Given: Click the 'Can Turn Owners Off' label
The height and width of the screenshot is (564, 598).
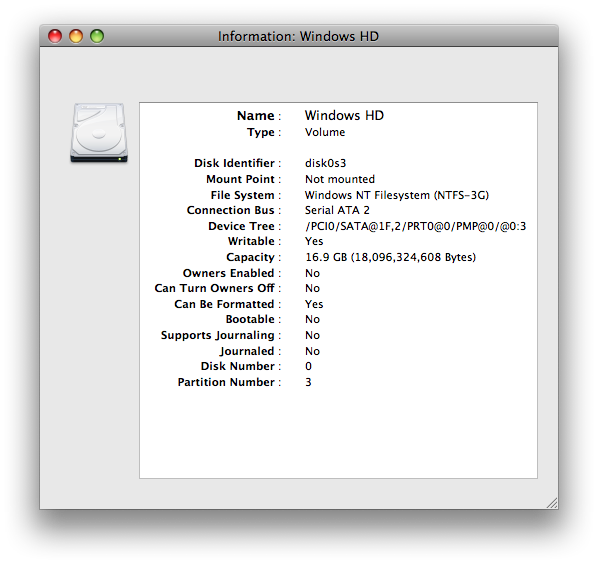Looking at the screenshot, I should [x=214, y=288].
